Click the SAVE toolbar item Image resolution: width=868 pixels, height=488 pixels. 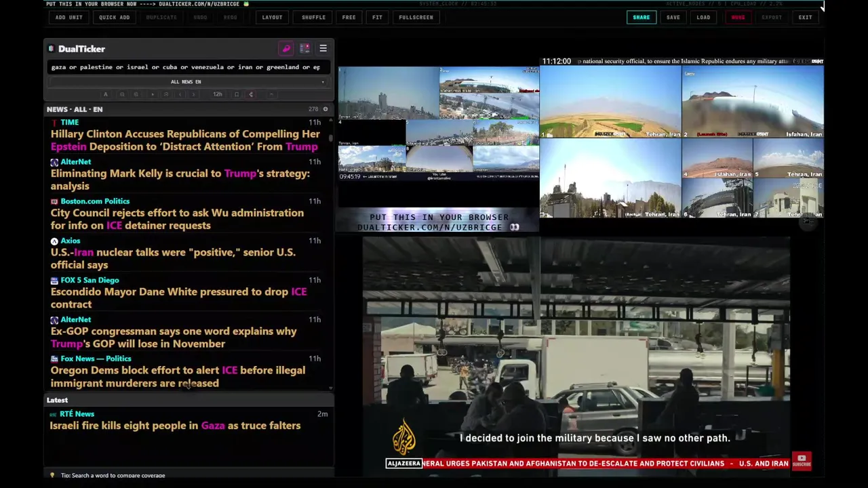(673, 18)
